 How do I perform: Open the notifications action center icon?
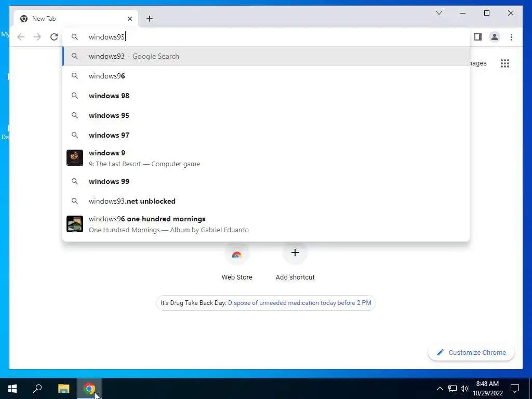(x=515, y=389)
